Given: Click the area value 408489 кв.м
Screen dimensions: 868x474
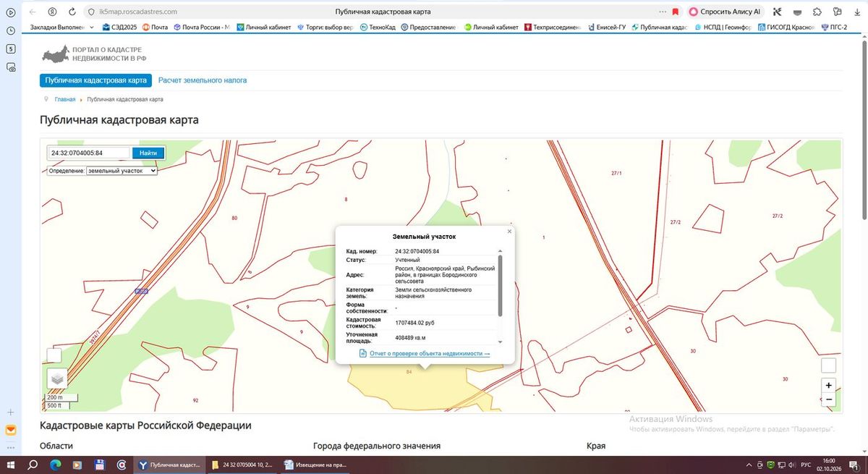Looking at the screenshot, I should coord(411,337).
